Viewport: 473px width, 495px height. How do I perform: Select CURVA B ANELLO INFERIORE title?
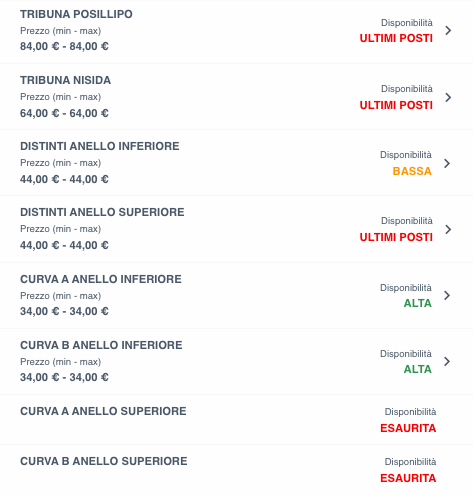click(x=101, y=345)
